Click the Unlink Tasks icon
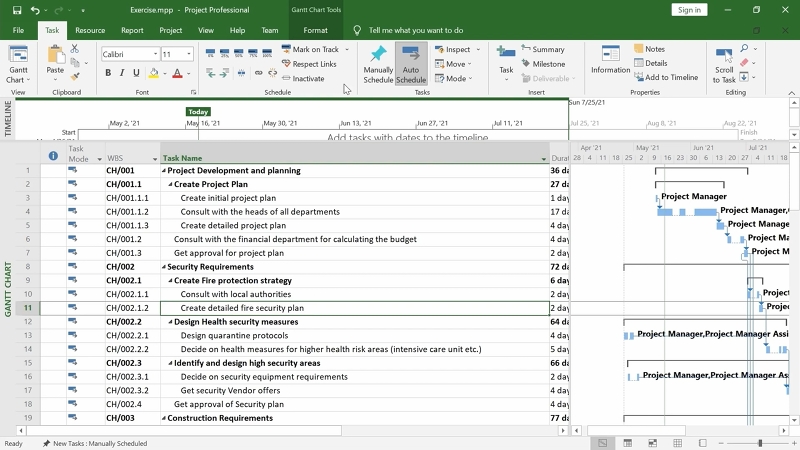The height and width of the screenshot is (450, 800). point(272,73)
